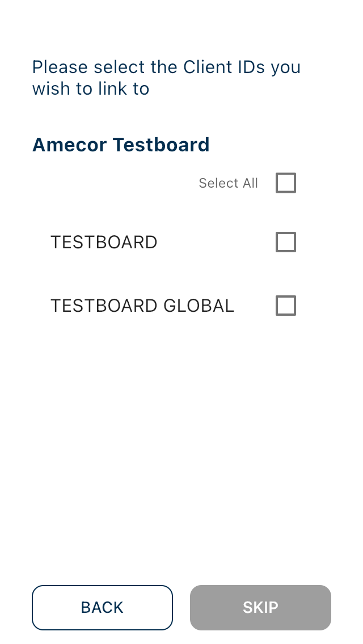
Task: Click the Amecor Testboard heading
Action: [x=121, y=145]
